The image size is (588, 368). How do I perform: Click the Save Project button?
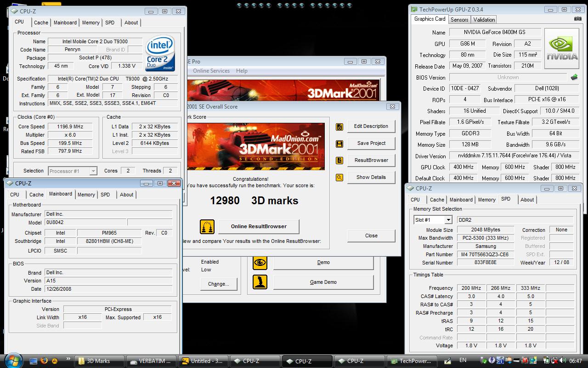pos(371,144)
